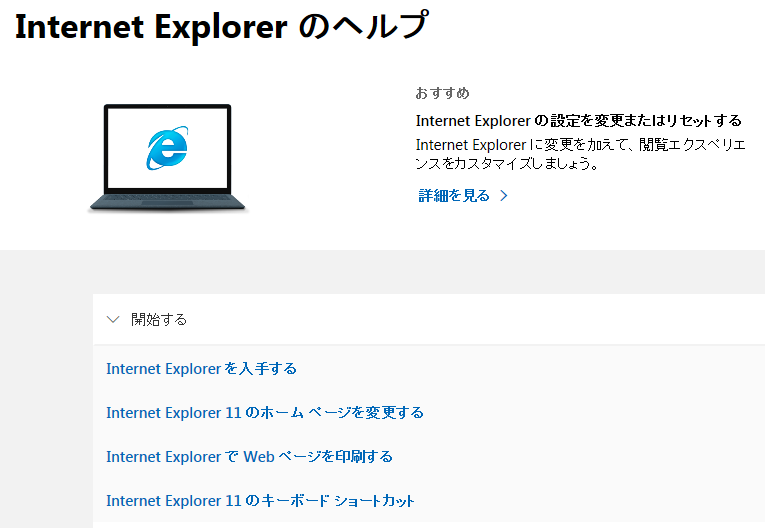Click the おすすめ label
The height and width of the screenshot is (528, 765).
click(443, 93)
